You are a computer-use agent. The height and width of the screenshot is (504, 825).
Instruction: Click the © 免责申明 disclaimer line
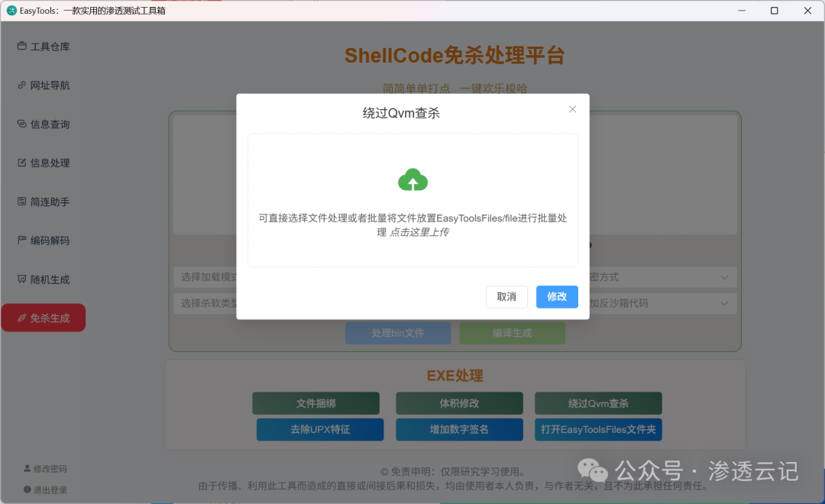tap(452, 472)
